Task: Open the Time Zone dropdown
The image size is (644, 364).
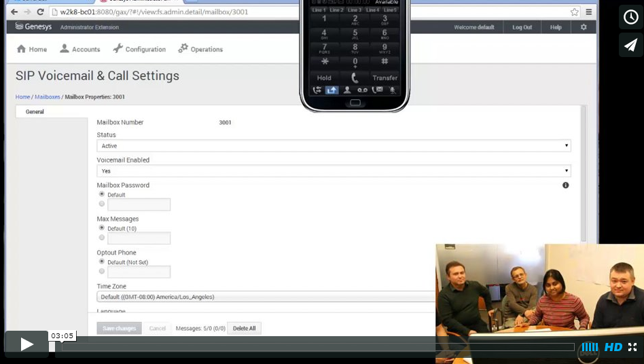Action: pyautogui.click(x=266, y=297)
